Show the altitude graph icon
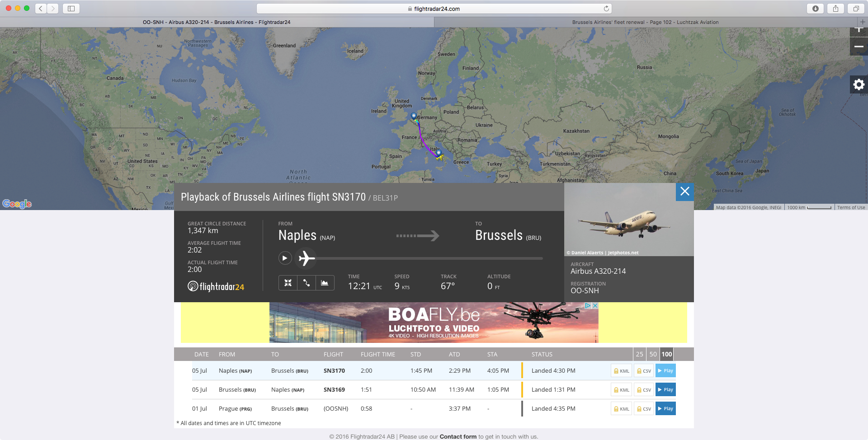The height and width of the screenshot is (440, 868). (x=325, y=283)
